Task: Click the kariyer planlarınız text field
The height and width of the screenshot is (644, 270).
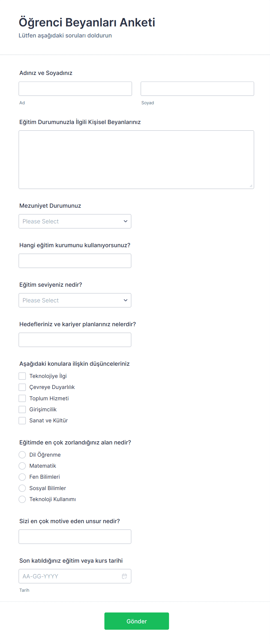Action: pyautogui.click(x=75, y=340)
